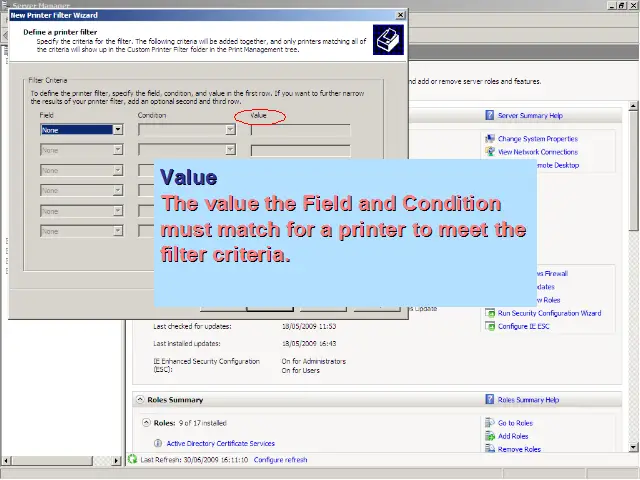
Task: Click the vertical scrollbar thumb in Server Manager
Action: pyautogui.click(x=633, y=170)
